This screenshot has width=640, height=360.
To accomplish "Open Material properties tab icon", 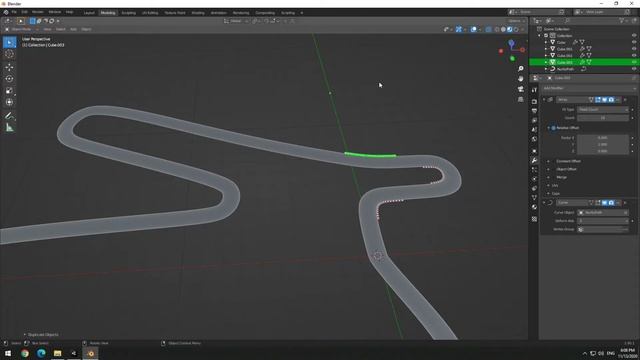I will pyautogui.click(x=534, y=207).
